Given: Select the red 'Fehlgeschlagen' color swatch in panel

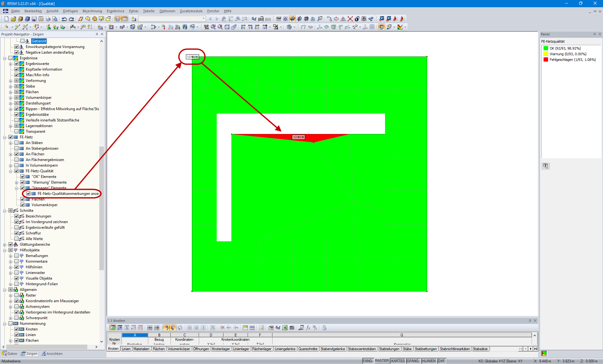Looking at the screenshot, I should pyautogui.click(x=546, y=59).
